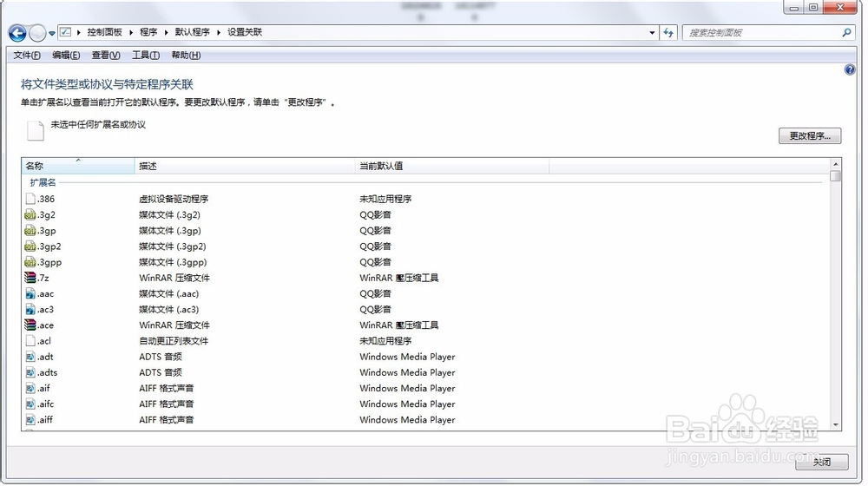The height and width of the screenshot is (486, 868).
Task: Select the .aiff media file icon
Action: pos(30,420)
